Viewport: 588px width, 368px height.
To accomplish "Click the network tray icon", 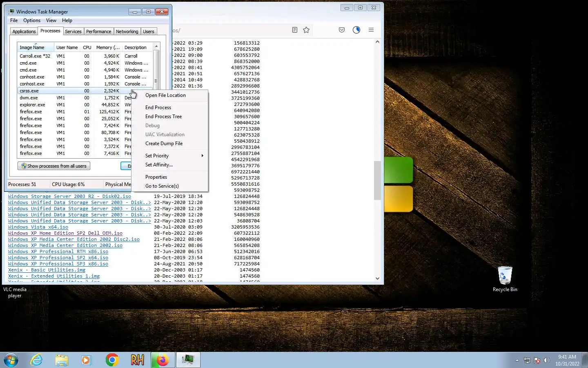I will click(527, 360).
